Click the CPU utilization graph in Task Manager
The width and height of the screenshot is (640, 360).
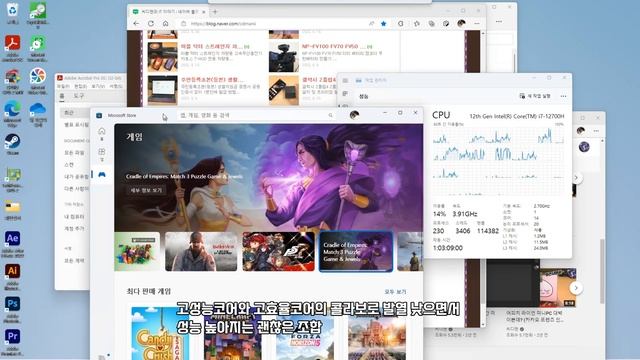pos(498,161)
